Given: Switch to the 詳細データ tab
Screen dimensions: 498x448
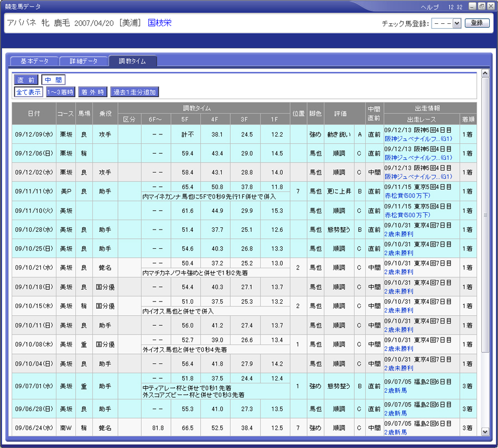Looking at the screenshot, I should (x=84, y=61).
